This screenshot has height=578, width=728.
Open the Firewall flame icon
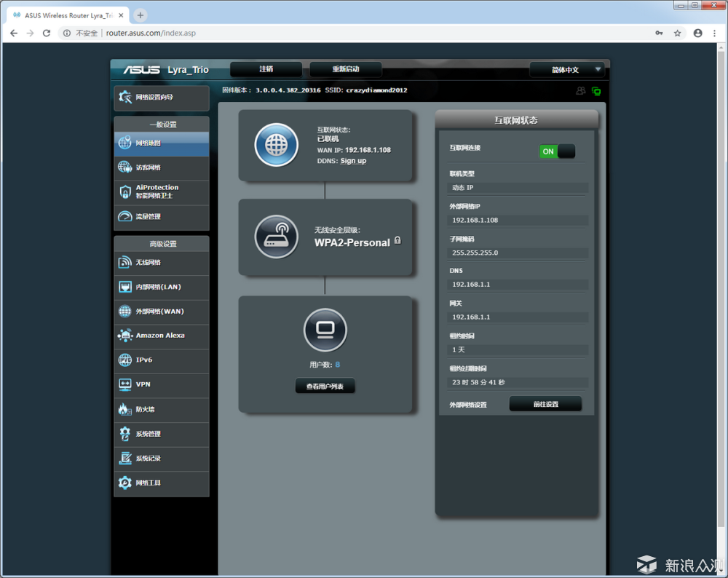tap(124, 409)
